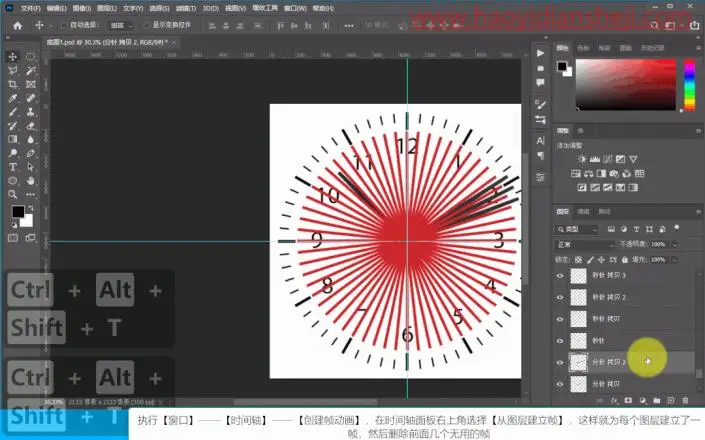Open the 类型 layer filter dropdown
705x440 pixels.
(577, 230)
